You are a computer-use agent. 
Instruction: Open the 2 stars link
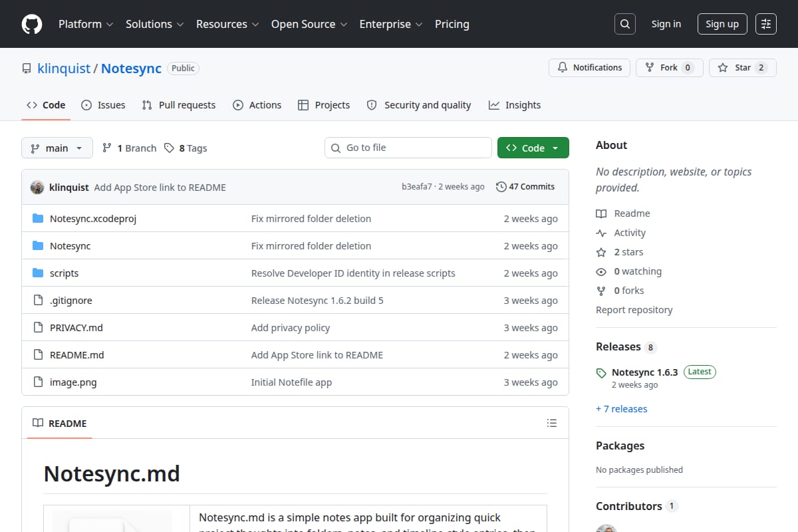point(620,252)
